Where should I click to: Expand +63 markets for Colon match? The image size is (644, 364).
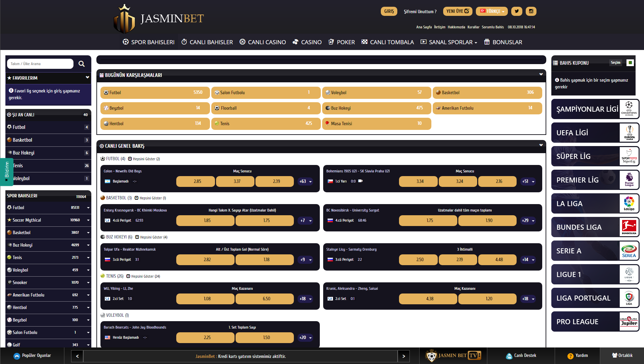(x=305, y=181)
